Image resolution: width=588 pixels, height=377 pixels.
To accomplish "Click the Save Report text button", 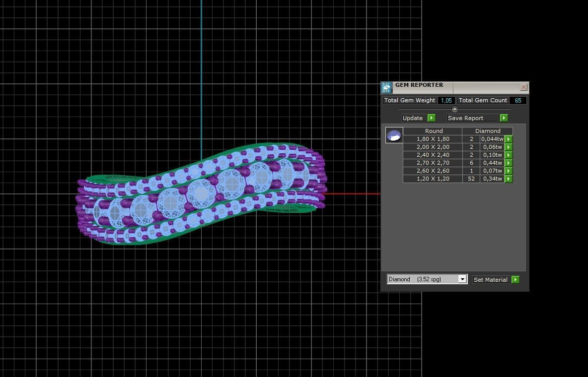I will 472,118.
